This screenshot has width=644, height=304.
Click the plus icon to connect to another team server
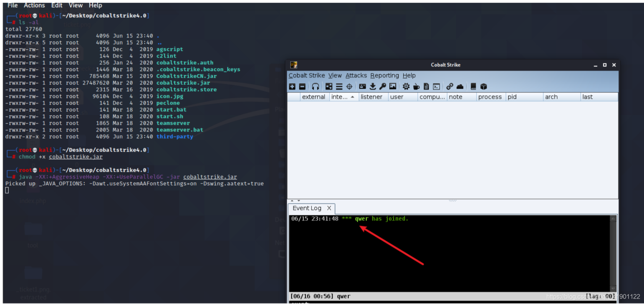(292, 87)
